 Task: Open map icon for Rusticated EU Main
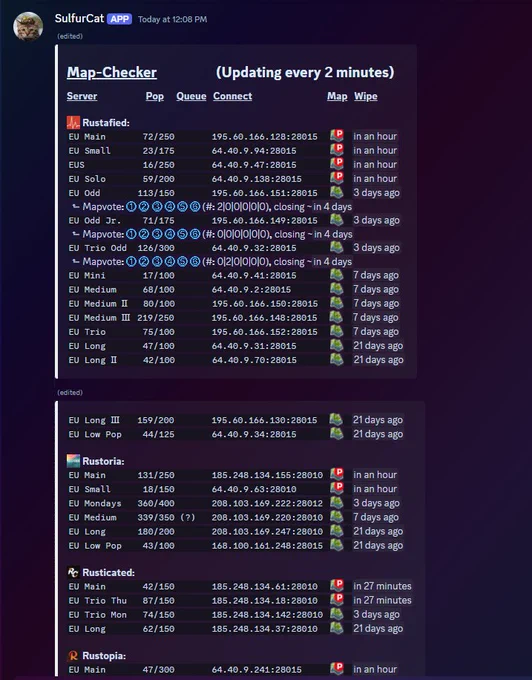point(337,586)
